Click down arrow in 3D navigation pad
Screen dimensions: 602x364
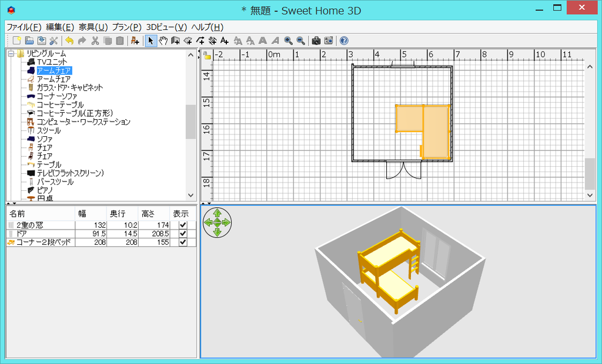(218, 232)
